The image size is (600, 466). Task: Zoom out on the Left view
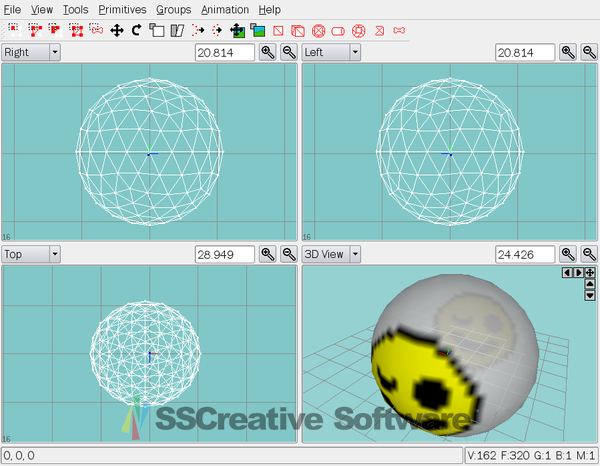[x=589, y=52]
